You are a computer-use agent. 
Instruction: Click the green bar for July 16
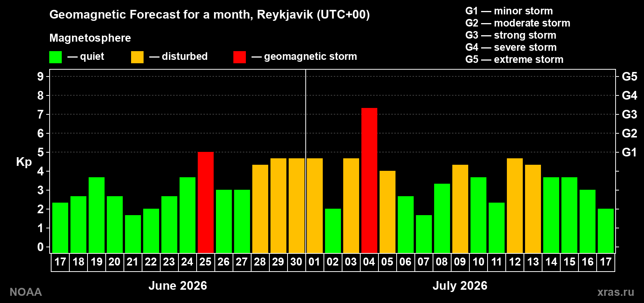pos(588,221)
